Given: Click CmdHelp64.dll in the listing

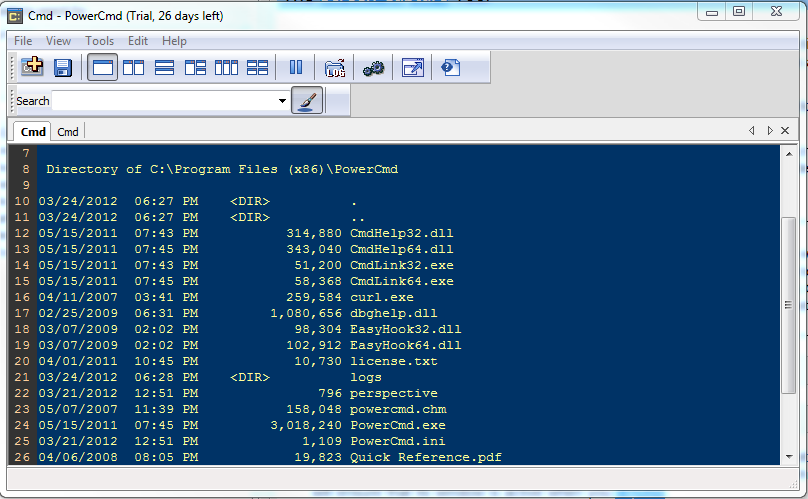Looking at the screenshot, I should point(401,249).
